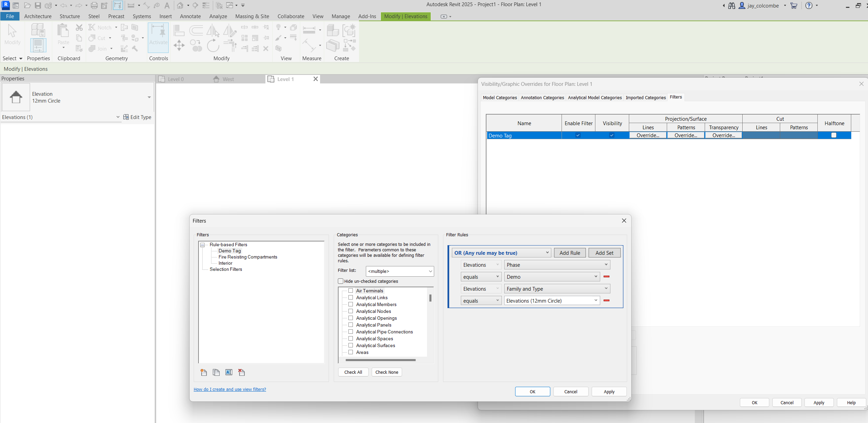Select the Activate Dimensions tool in Controls panel

[158, 37]
